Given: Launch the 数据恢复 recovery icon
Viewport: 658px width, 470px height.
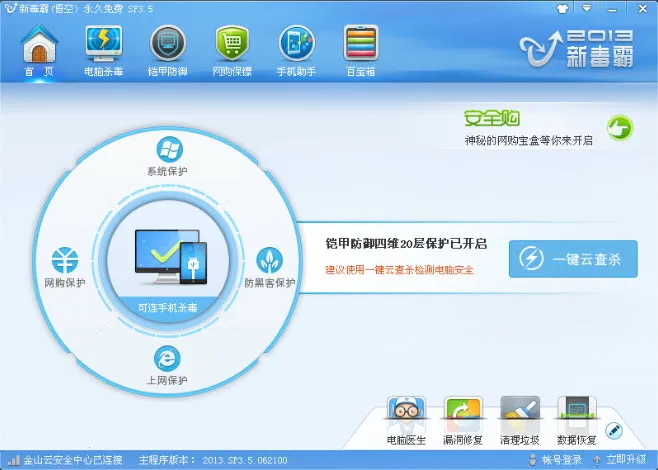Looking at the screenshot, I should tap(577, 415).
